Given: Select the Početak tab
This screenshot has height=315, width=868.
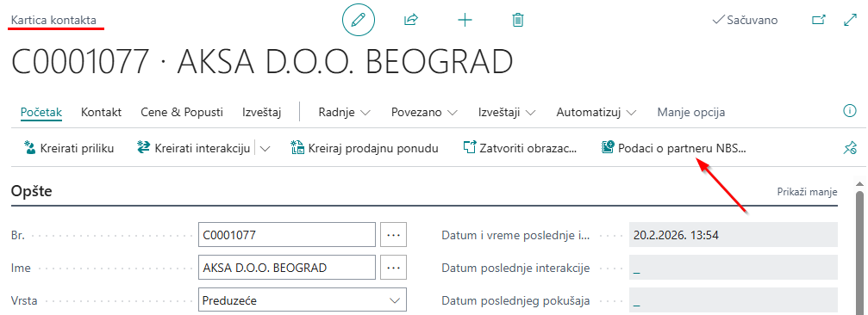Looking at the screenshot, I should (x=41, y=112).
